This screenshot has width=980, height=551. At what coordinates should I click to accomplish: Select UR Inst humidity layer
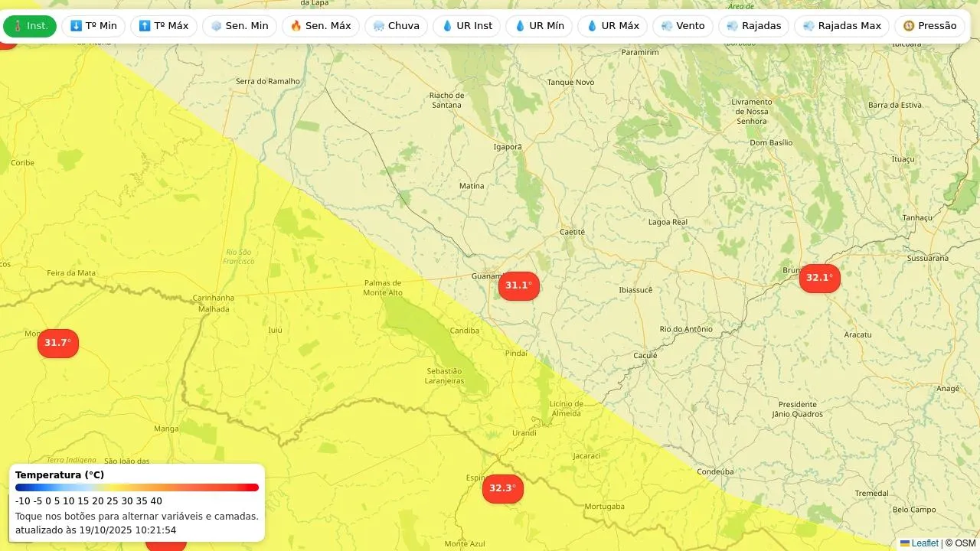467,26
